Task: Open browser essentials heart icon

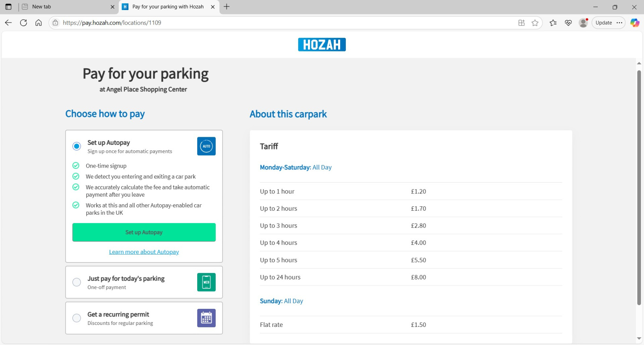Action: (568, 23)
